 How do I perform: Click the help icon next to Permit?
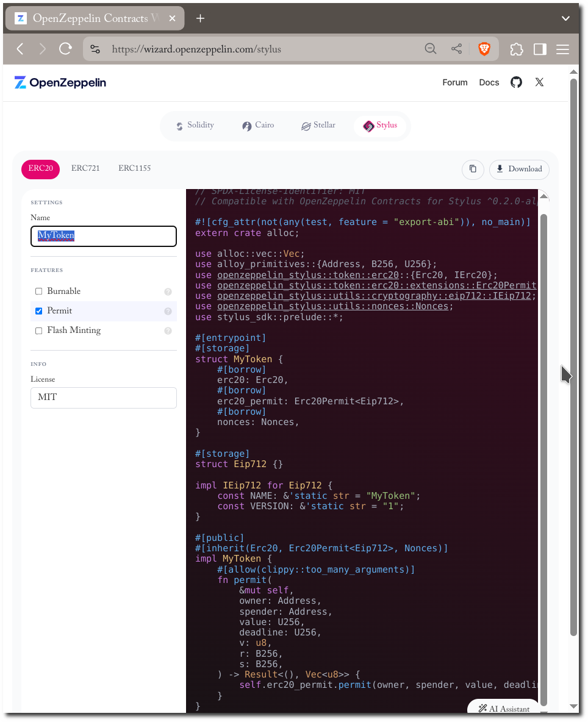168,311
